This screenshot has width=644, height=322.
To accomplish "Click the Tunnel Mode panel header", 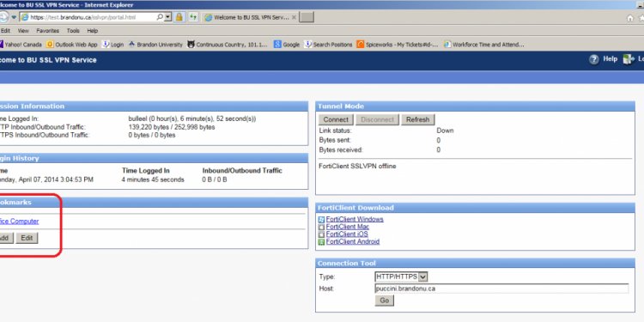I will pos(475,106).
